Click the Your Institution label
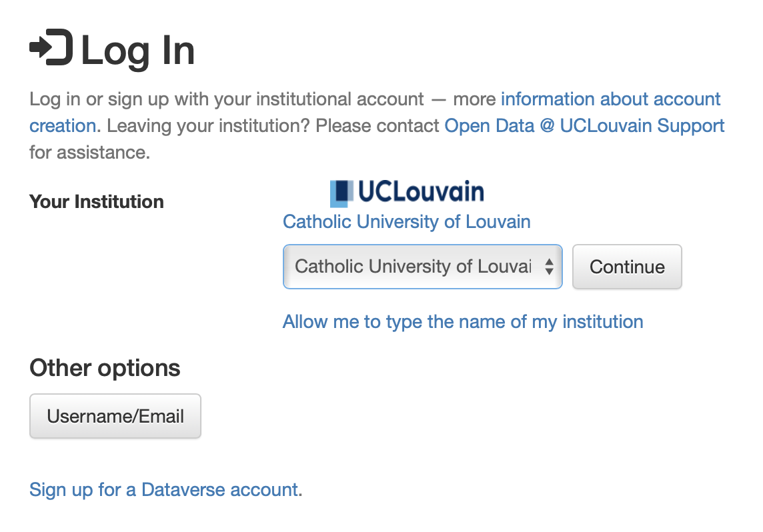Image resolution: width=763 pixels, height=532 pixels. coord(96,202)
